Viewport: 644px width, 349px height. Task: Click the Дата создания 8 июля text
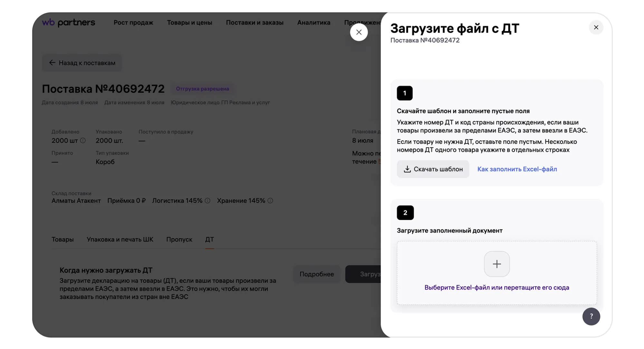tap(70, 103)
